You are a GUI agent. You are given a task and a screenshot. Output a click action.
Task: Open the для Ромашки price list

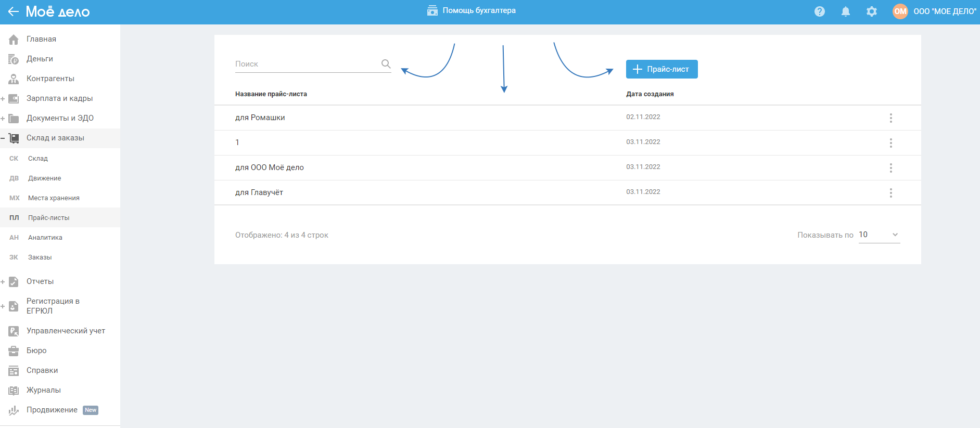pos(260,118)
